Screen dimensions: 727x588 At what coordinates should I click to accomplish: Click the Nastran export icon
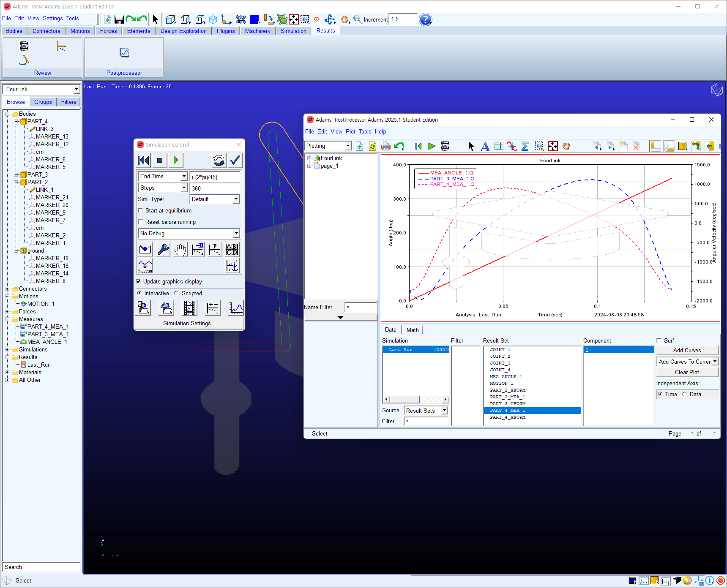point(145,266)
